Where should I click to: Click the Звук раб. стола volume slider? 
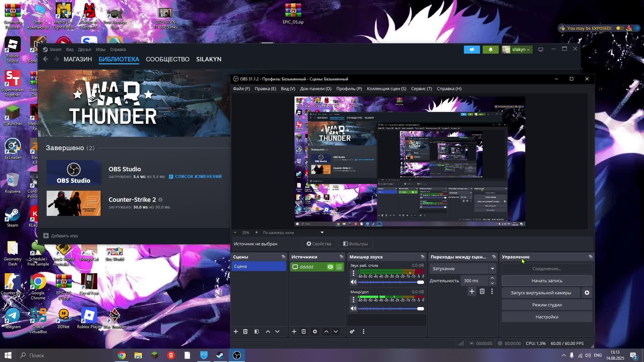tap(389, 282)
